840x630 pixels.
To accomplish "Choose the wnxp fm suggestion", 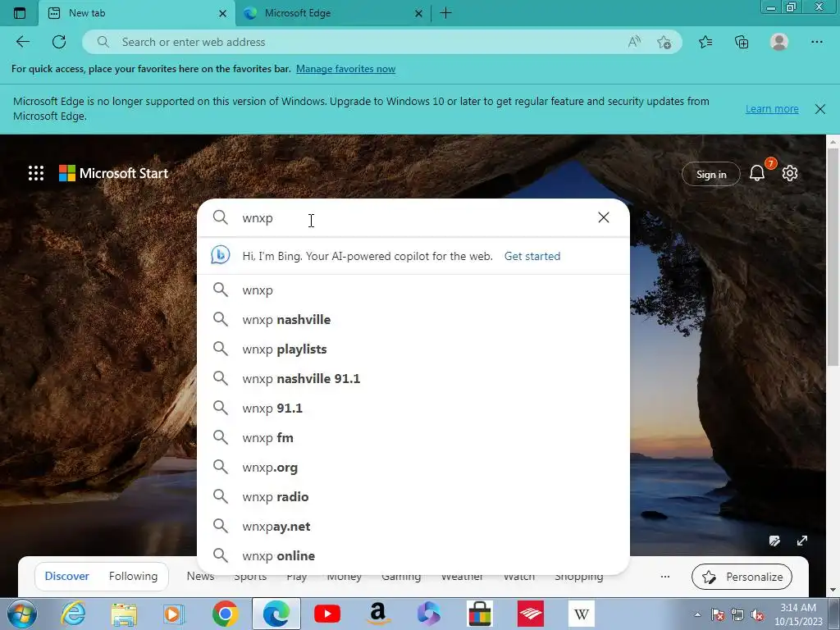I will 413,437.
